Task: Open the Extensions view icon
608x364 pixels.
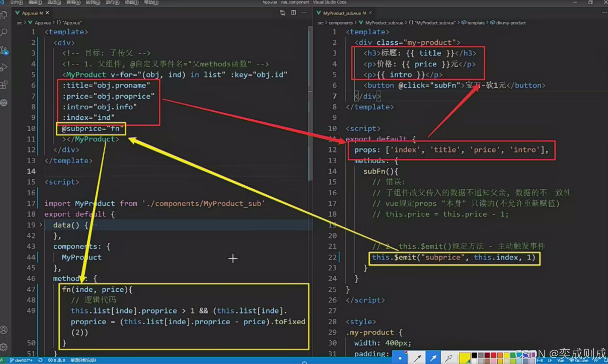Action: pyautogui.click(x=4, y=85)
